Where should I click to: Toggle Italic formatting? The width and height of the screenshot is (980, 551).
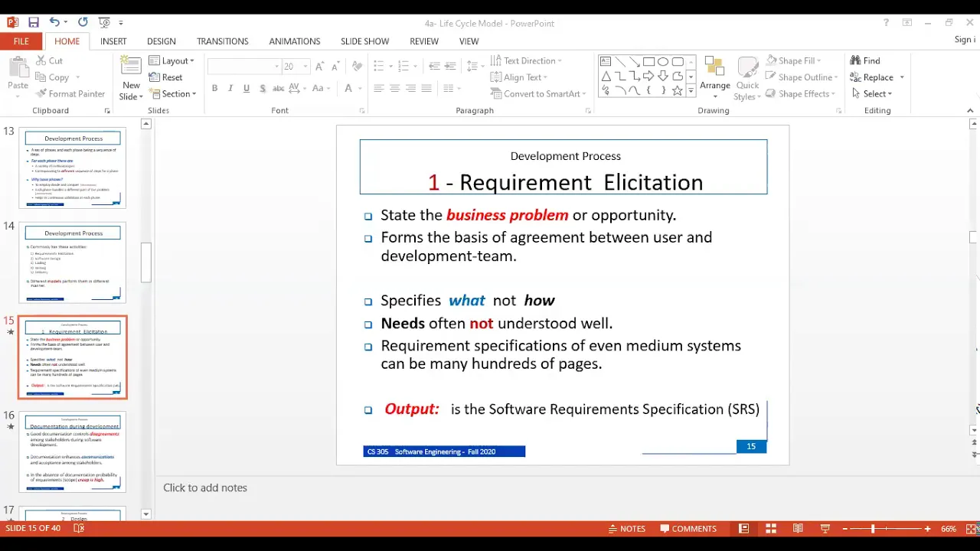click(230, 89)
